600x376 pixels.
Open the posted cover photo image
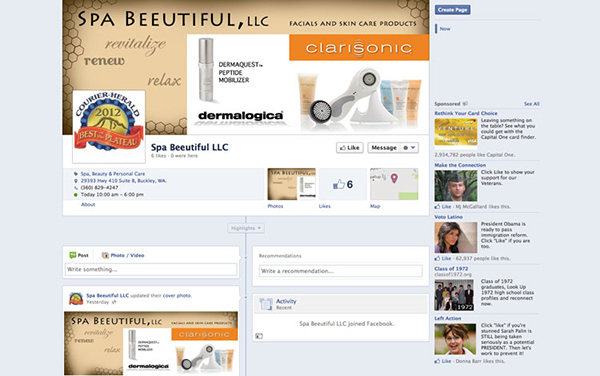151,343
